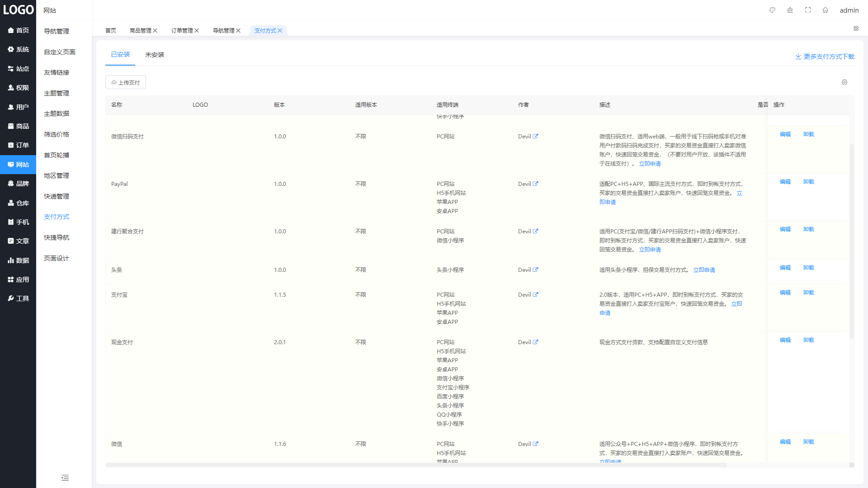This screenshot has width=868, height=488.
Task: Close the 订单管理 tab
Action: tap(197, 31)
